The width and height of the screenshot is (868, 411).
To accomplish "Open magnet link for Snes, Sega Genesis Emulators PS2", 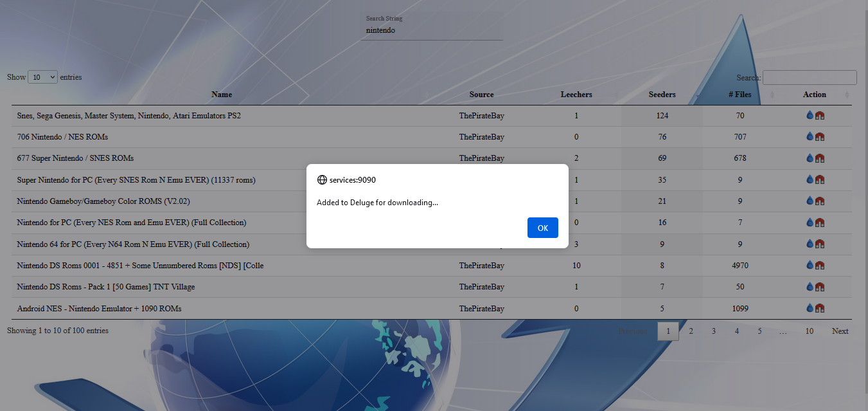I will pyautogui.click(x=820, y=116).
